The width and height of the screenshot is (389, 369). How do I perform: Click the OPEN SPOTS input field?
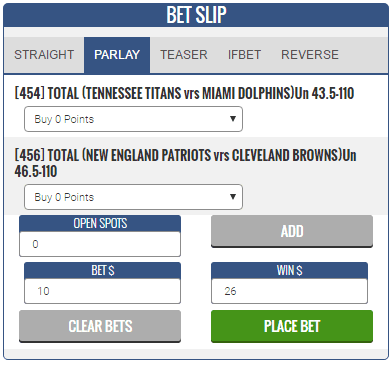(100, 244)
